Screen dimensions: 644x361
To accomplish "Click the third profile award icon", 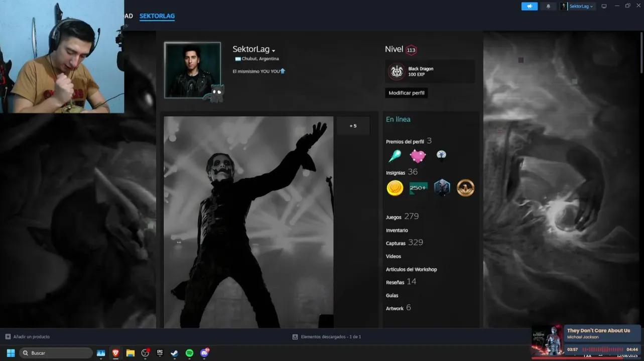I will click(x=441, y=155).
